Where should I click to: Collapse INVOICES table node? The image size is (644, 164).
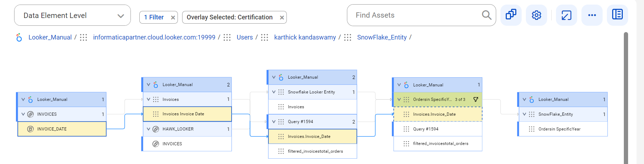pyautogui.click(x=23, y=114)
